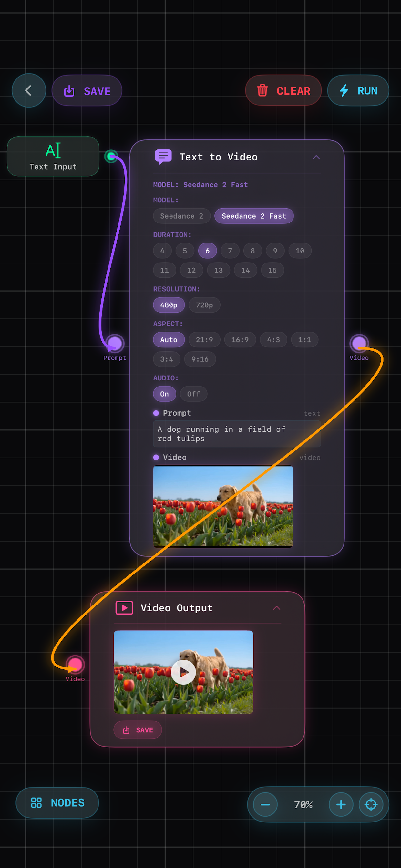Choose the Seedance 2 model

(182, 216)
